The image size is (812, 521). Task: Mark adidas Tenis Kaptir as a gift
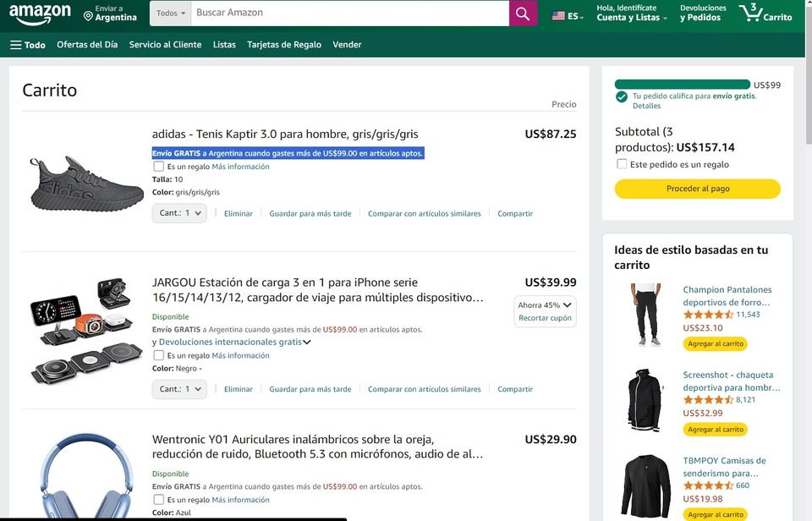click(x=159, y=167)
